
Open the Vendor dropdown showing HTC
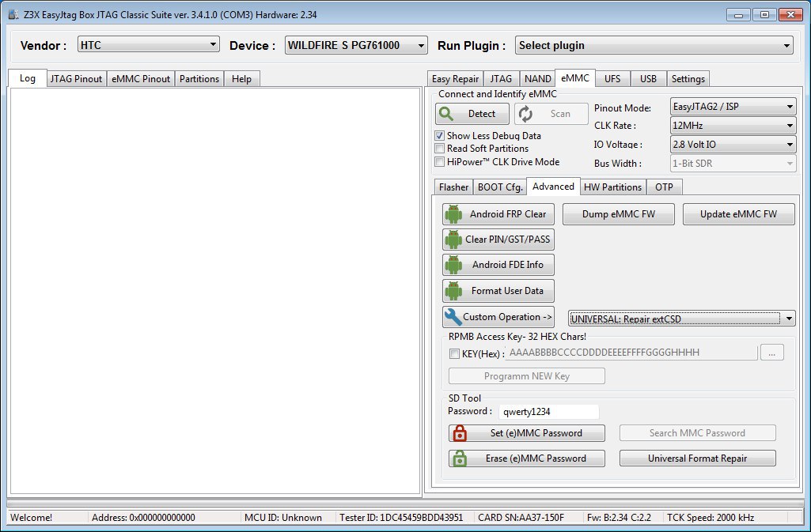coord(149,44)
